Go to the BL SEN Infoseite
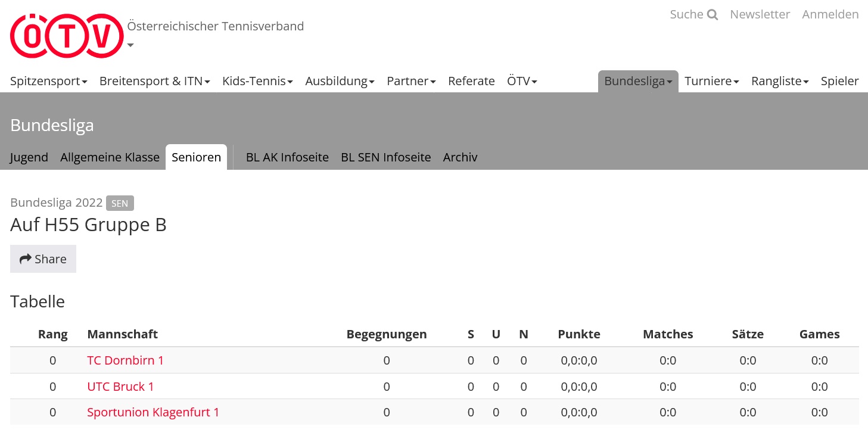The width and height of the screenshot is (868, 442). (x=385, y=157)
